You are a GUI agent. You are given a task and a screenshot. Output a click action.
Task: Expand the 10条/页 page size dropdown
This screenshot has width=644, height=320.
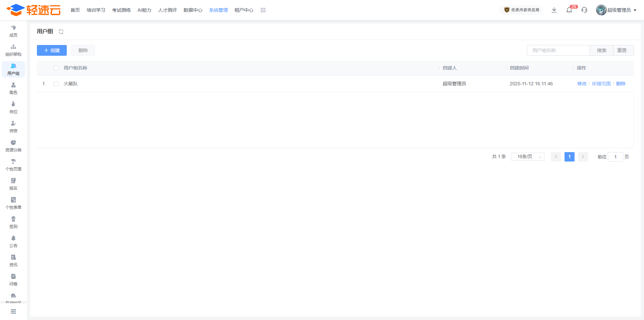pos(527,157)
